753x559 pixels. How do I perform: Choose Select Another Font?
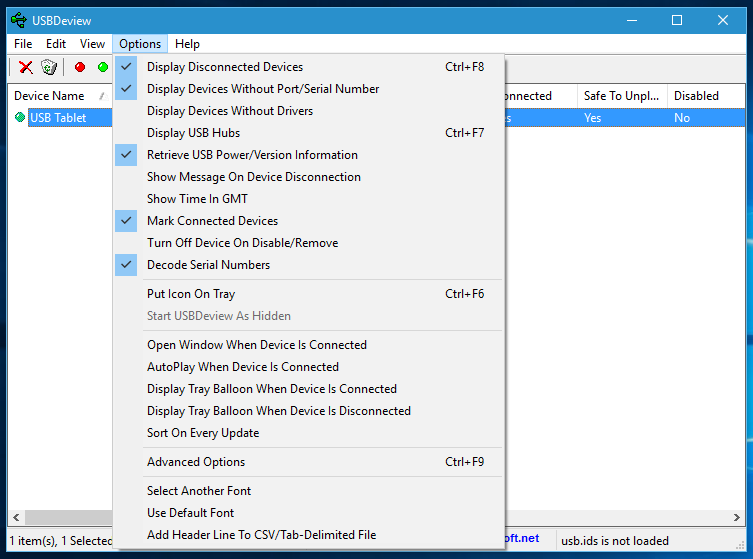[309, 491]
